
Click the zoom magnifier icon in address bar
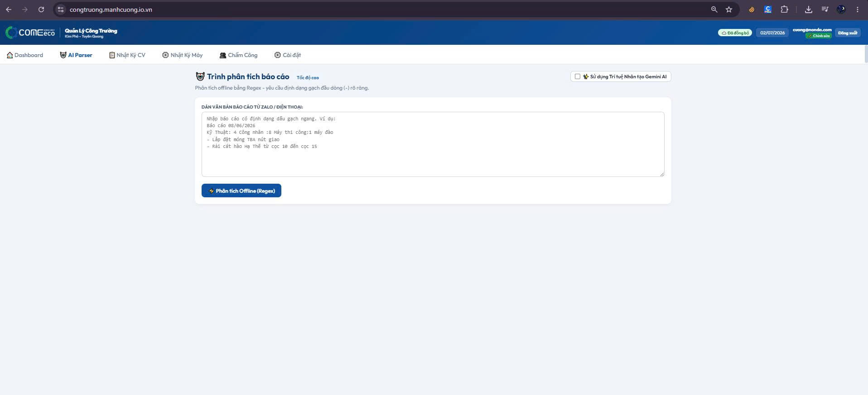tap(714, 10)
